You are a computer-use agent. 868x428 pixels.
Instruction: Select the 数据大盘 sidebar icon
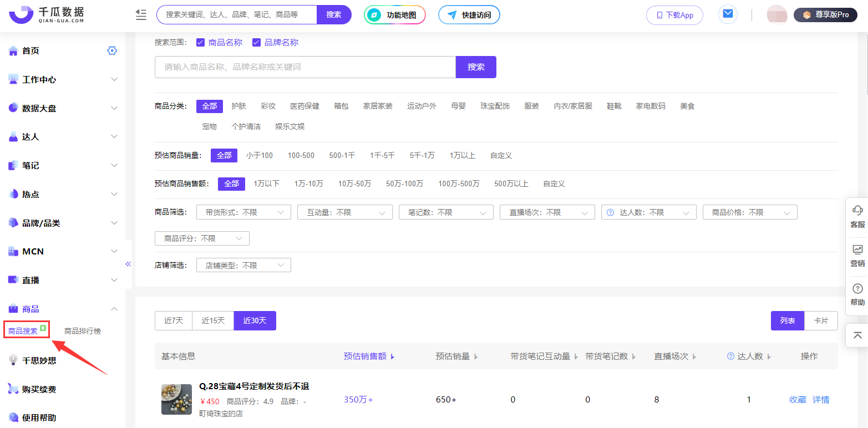point(13,108)
